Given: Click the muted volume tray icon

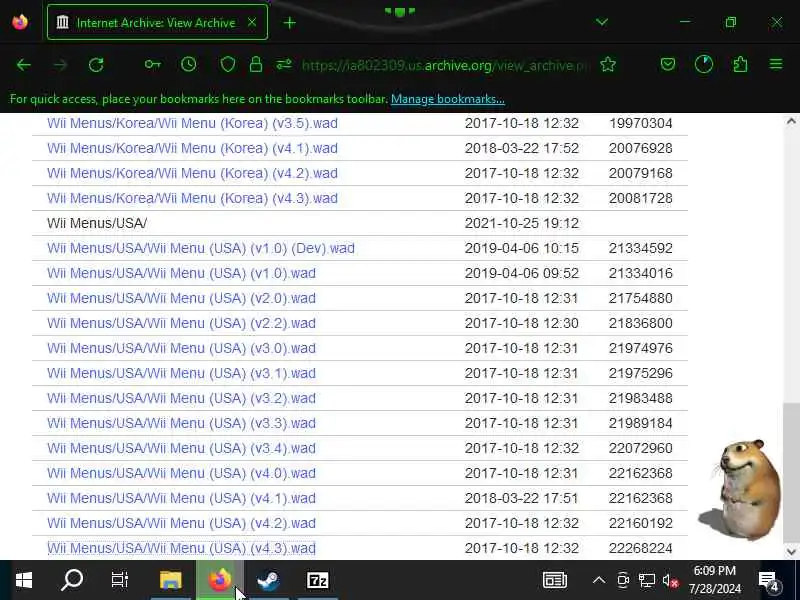Looking at the screenshot, I should tap(670, 581).
